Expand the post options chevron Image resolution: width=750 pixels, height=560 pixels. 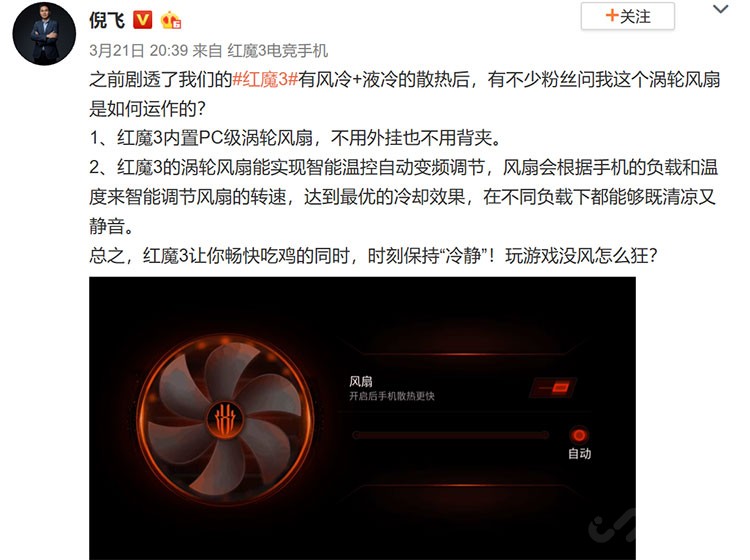(x=720, y=9)
